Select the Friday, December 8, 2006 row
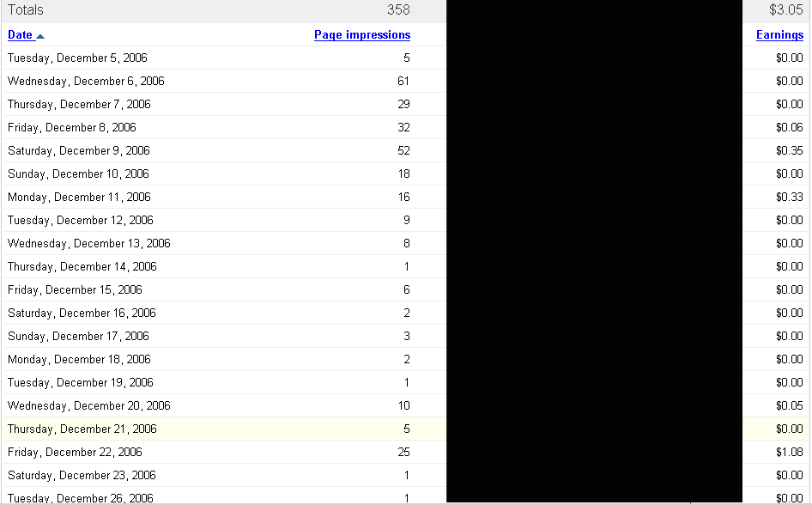The image size is (812, 505). (x=72, y=128)
